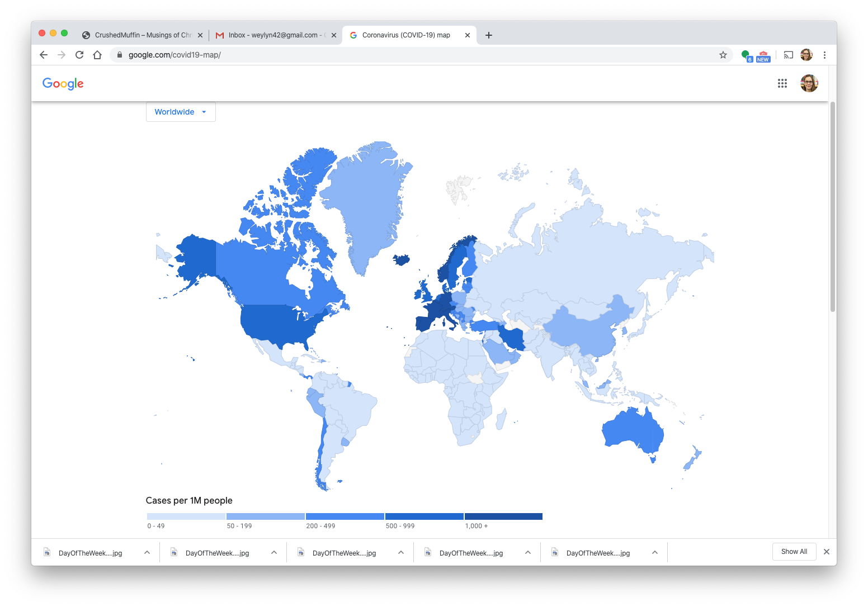The height and width of the screenshot is (607, 868).
Task: Click the 0 - 49 legend color bar
Action: (186, 516)
